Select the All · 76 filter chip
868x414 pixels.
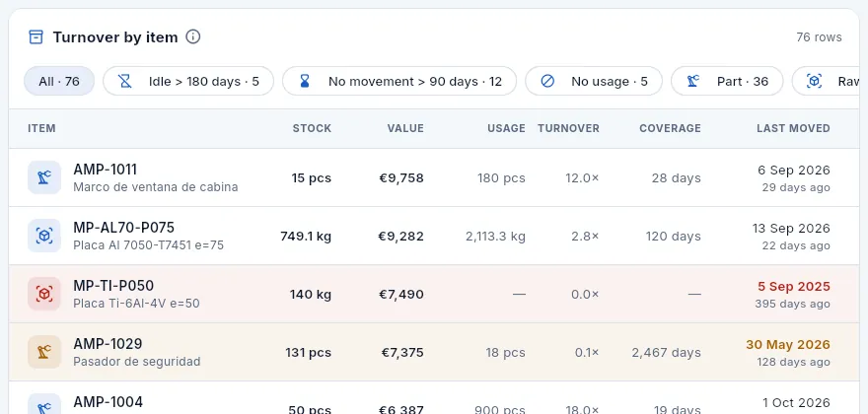pos(59,82)
